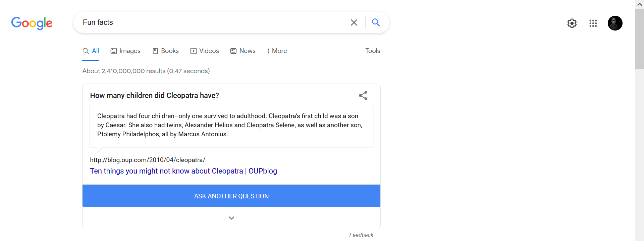Share the Cleopatra fun fact
Screen dimensions: 644x241
pyautogui.click(x=363, y=96)
